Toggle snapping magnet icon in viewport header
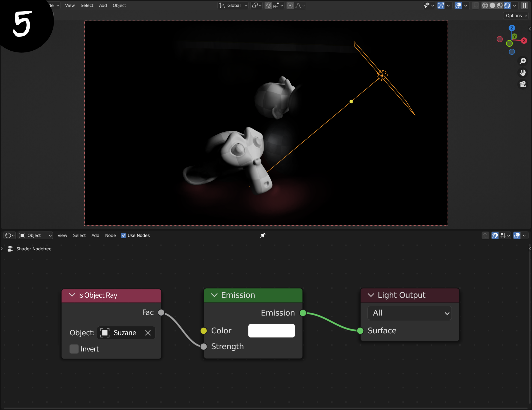 click(268, 5)
